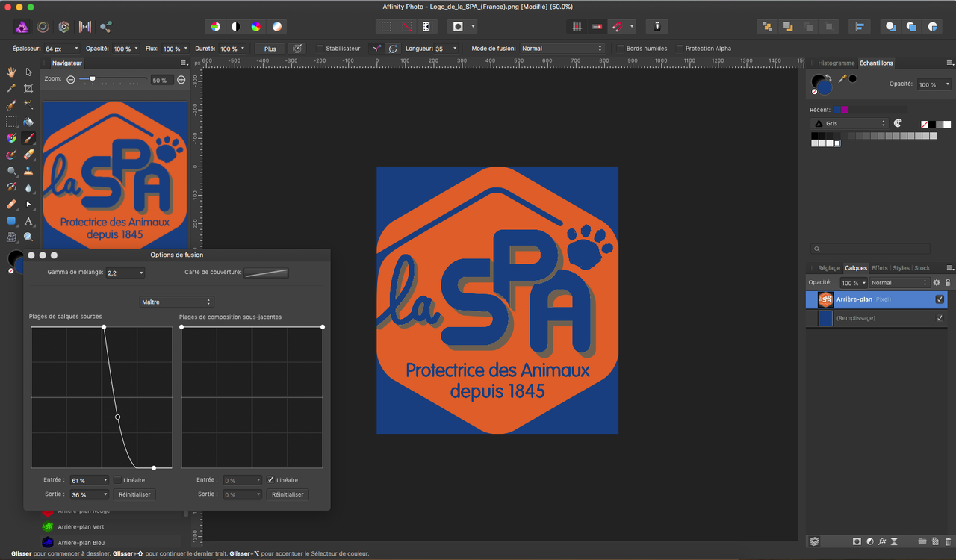
Task: Click Réinitialiser under underlying composition ranges
Action: (288, 495)
